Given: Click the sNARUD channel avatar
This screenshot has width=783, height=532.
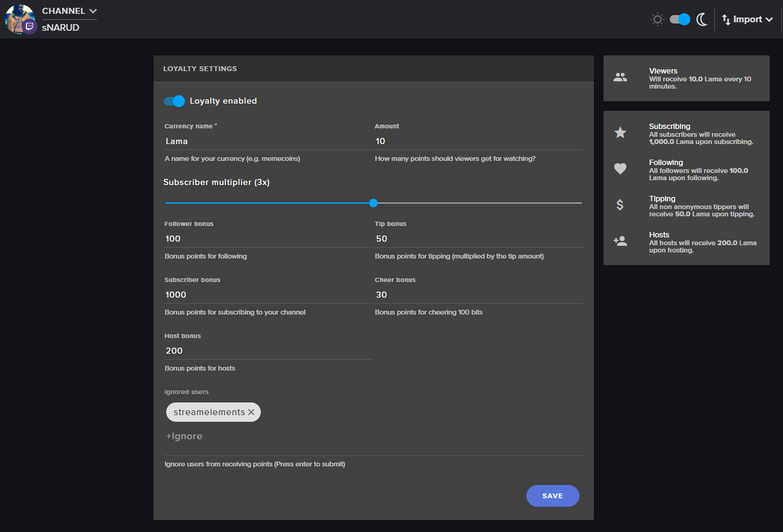Looking at the screenshot, I should (19, 19).
